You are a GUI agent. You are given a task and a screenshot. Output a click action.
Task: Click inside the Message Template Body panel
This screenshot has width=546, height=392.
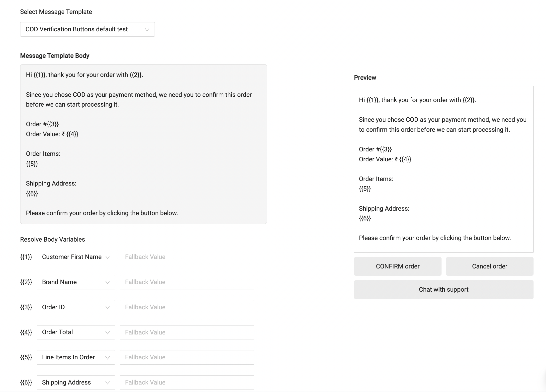coord(143,144)
